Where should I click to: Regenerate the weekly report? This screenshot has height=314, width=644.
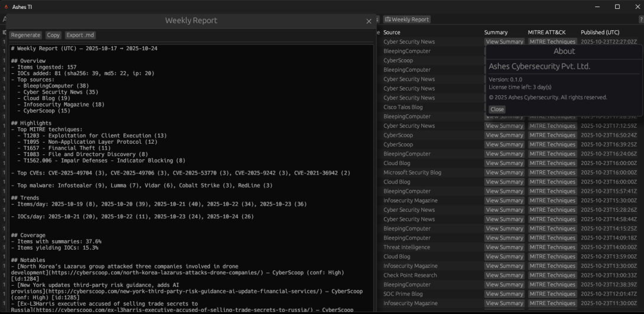pyautogui.click(x=26, y=35)
